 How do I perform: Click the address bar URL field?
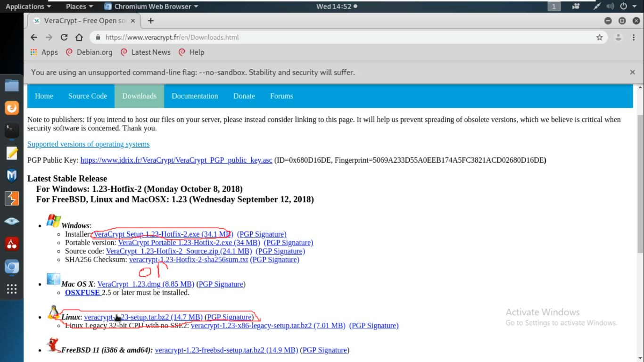tap(349, 37)
